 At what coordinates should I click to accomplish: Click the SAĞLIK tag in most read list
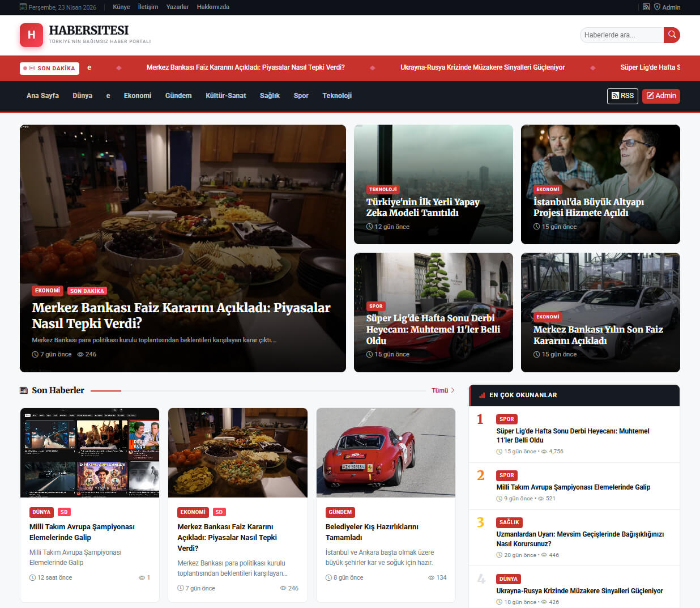[509, 522]
